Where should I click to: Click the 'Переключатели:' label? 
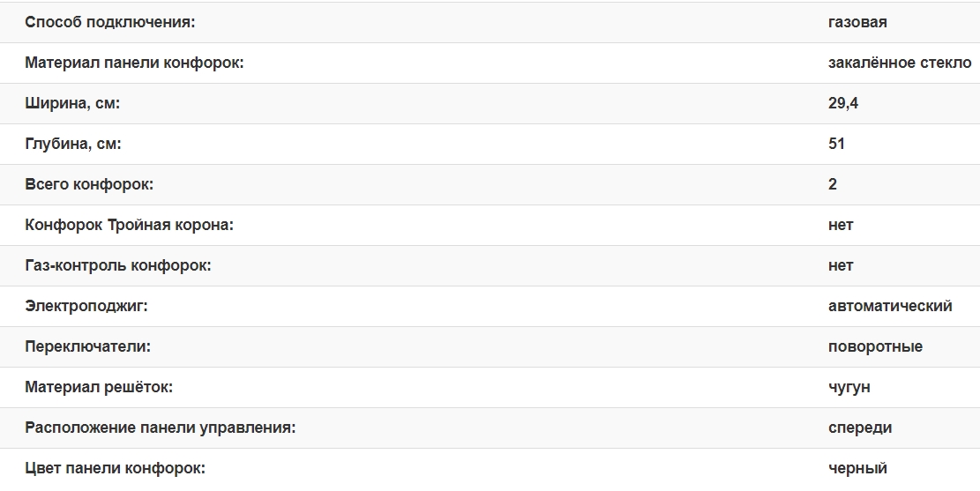pyautogui.click(x=88, y=346)
